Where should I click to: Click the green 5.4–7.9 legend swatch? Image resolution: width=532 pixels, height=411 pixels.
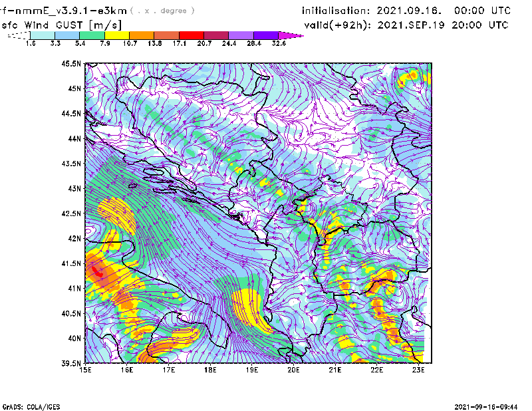[92, 35]
